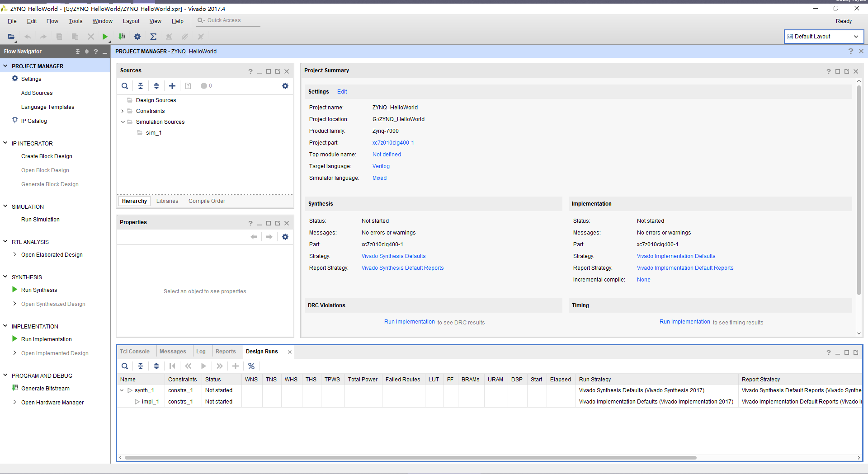Click Add Sources in Flow Navigator
Image resolution: width=868 pixels, height=474 pixels.
[37, 93]
